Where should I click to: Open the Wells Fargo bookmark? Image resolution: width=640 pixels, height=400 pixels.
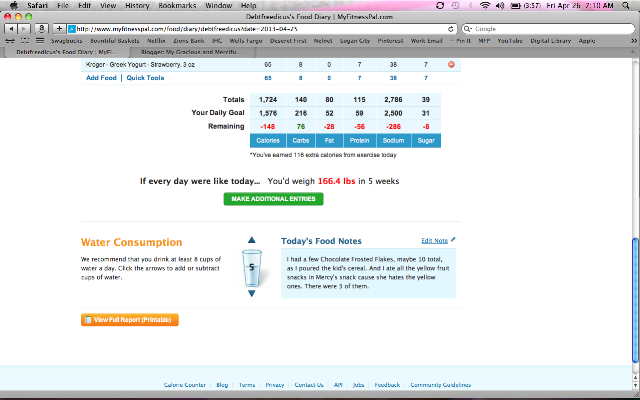click(246, 41)
